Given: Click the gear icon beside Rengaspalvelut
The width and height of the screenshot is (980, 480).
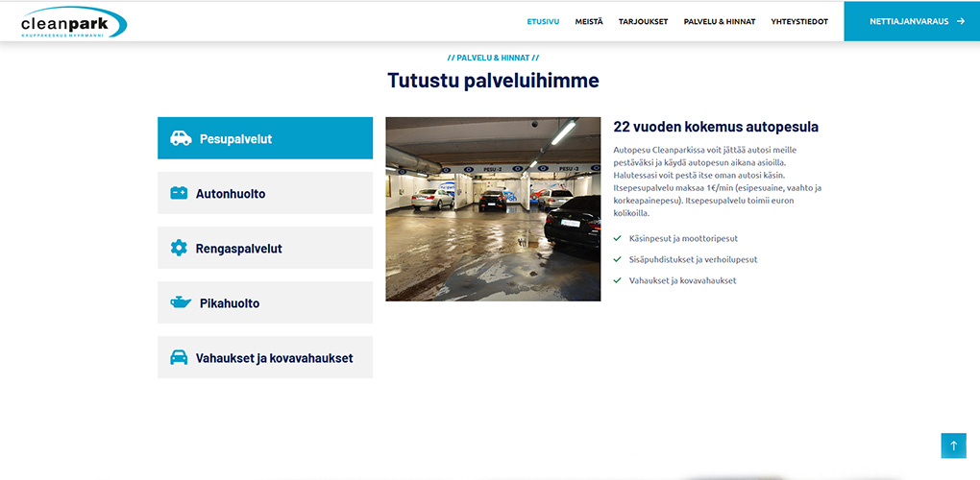Looking at the screenshot, I should pos(179,248).
